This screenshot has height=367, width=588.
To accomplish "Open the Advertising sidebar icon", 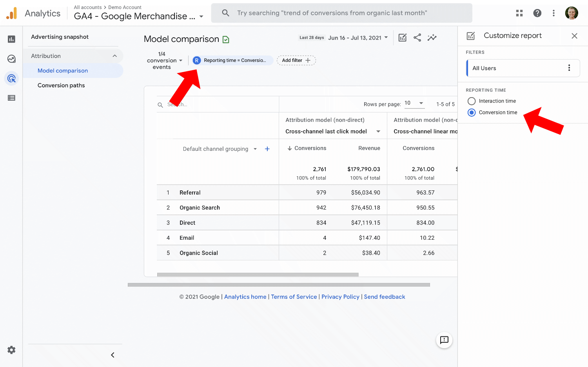I will pyautogui.click(x=11, y=78).
